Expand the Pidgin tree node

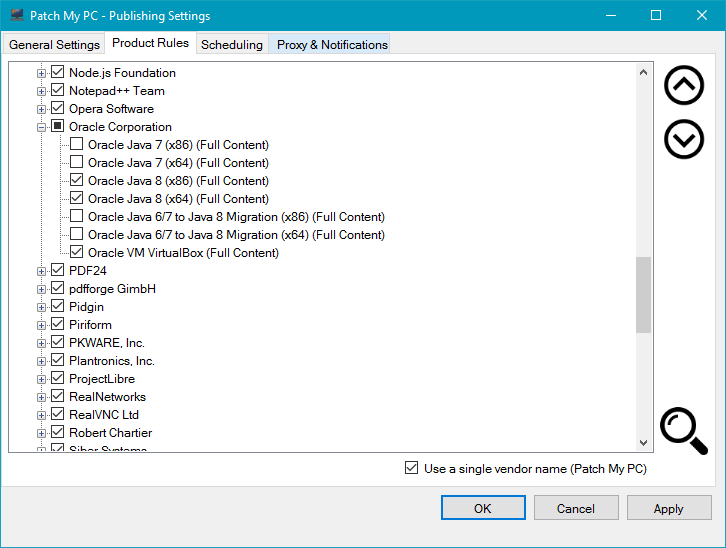[x=41, y=307]
